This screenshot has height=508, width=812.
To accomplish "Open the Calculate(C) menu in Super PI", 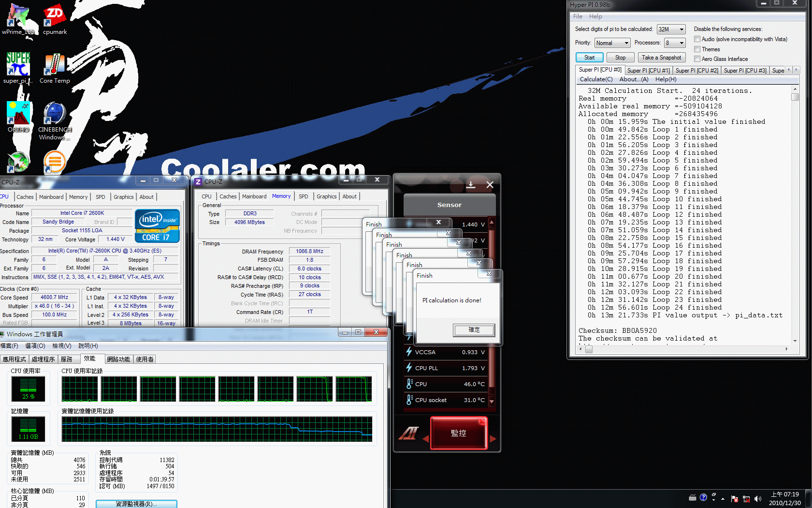I will tap(596, 79).
